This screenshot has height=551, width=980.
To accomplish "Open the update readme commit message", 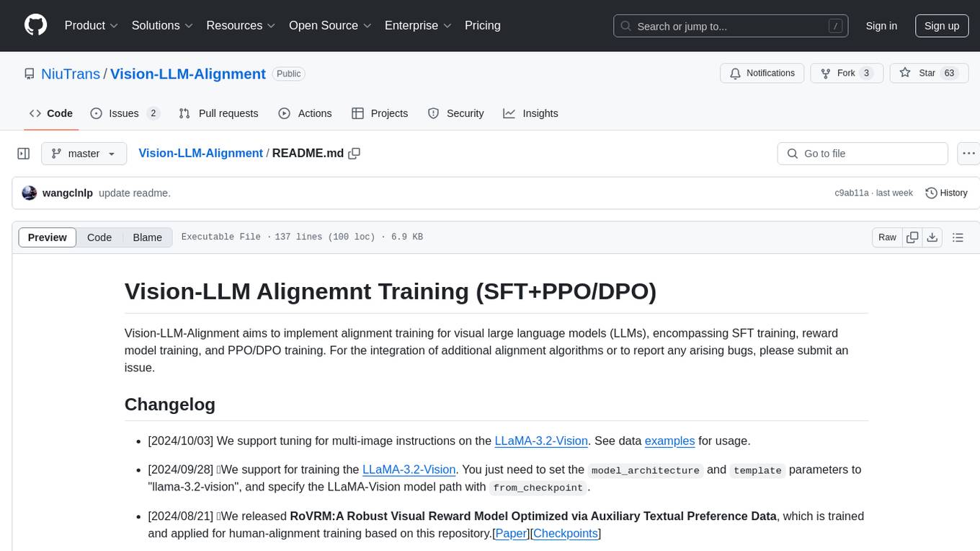I will pos(135,193).
